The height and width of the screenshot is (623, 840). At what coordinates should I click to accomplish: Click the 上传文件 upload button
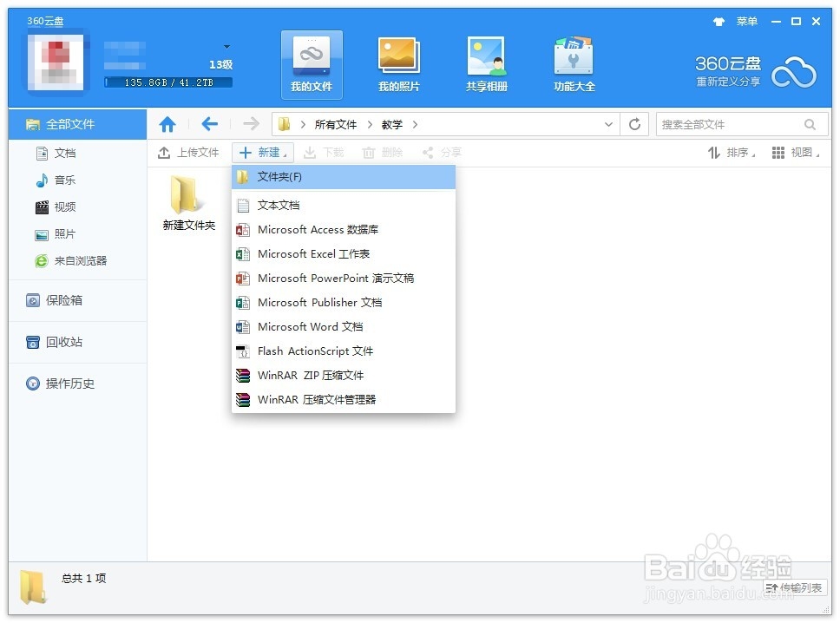(188, 153)
